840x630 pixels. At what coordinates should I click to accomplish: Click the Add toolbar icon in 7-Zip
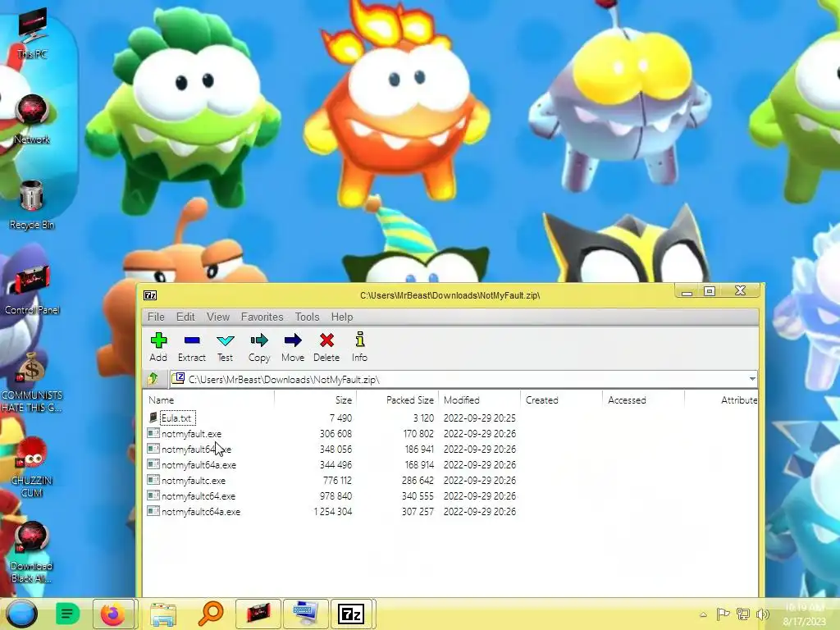point(158,347)
